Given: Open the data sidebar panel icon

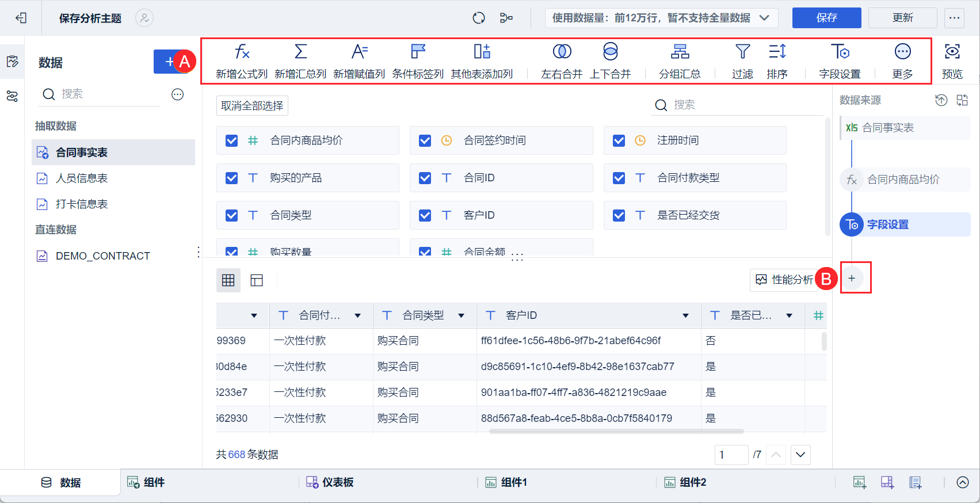Looking at the screenshot, I should tap(12, 62).
